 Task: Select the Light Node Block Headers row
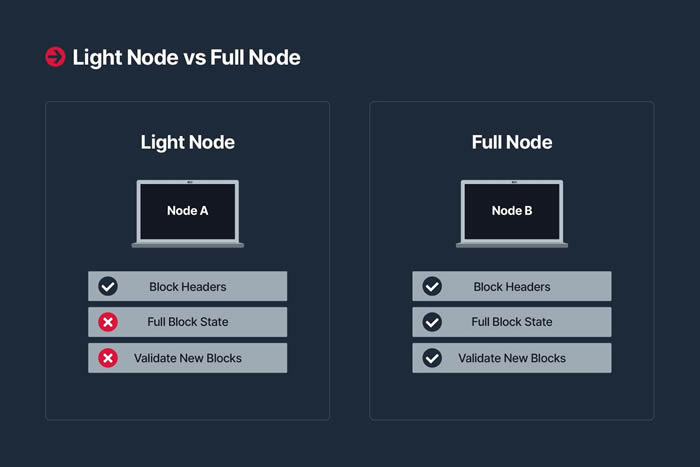(x=188, y=286)
